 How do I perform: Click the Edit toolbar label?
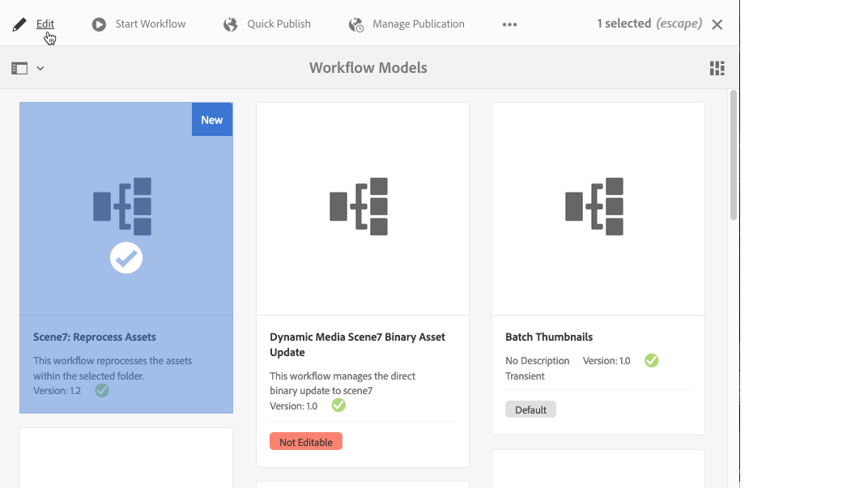[45, 24]
